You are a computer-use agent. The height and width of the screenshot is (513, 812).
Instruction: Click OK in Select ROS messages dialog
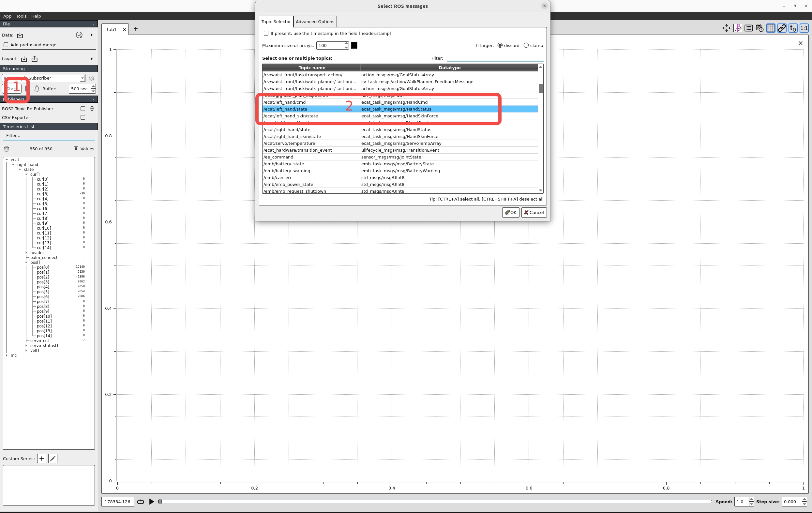511,213
